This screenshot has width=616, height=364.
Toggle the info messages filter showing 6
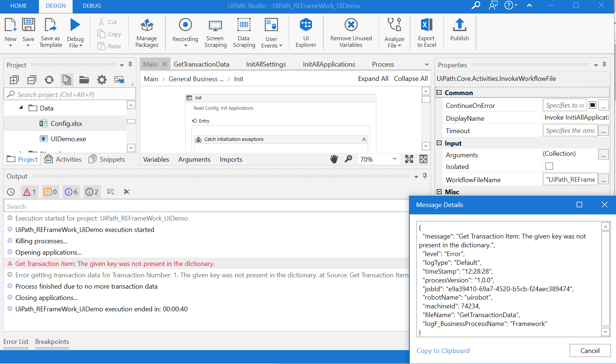[71, 192]
